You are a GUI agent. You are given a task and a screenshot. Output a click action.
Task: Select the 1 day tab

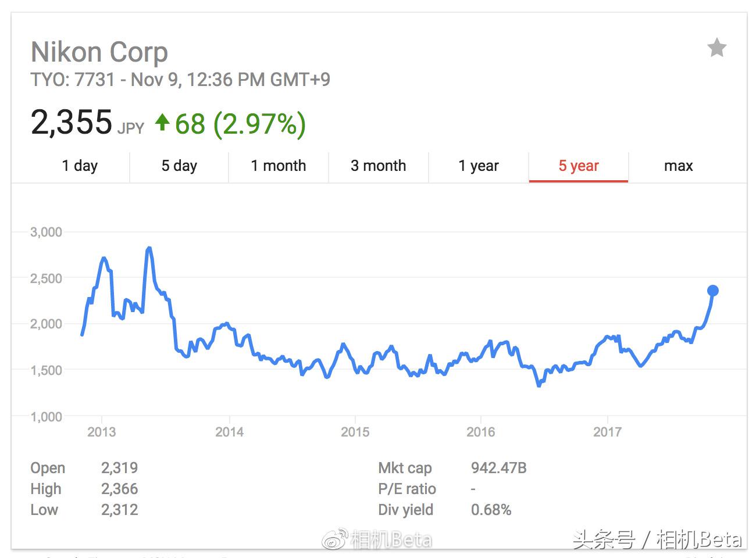(80, 166)
